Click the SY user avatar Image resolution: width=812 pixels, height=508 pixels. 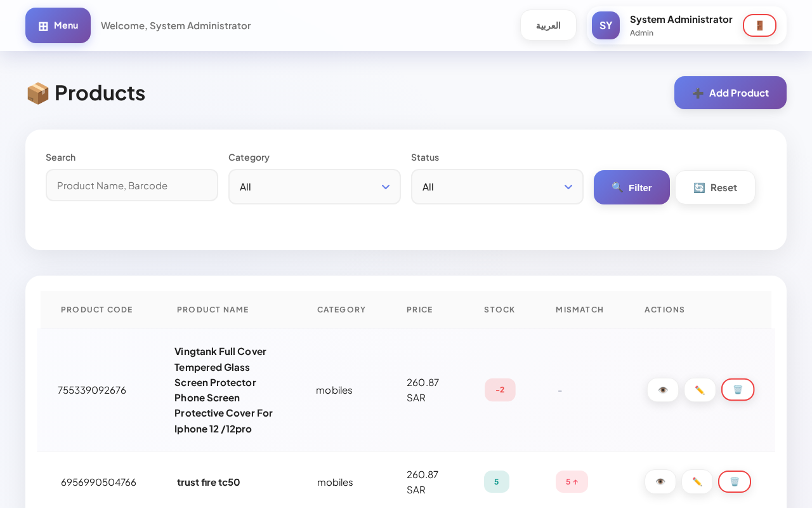click(605, 25)
